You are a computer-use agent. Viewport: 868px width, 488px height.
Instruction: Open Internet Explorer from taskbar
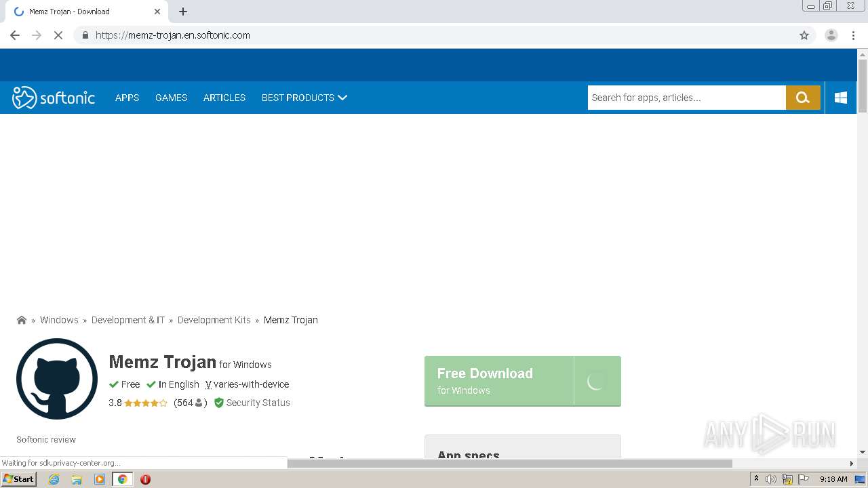[x=54, y=479]
